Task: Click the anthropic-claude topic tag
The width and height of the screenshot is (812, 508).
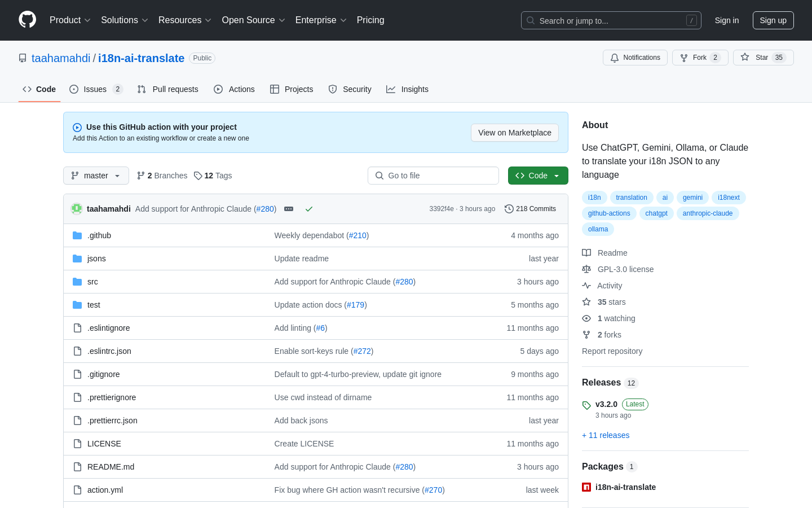Action: coord(708,213)
